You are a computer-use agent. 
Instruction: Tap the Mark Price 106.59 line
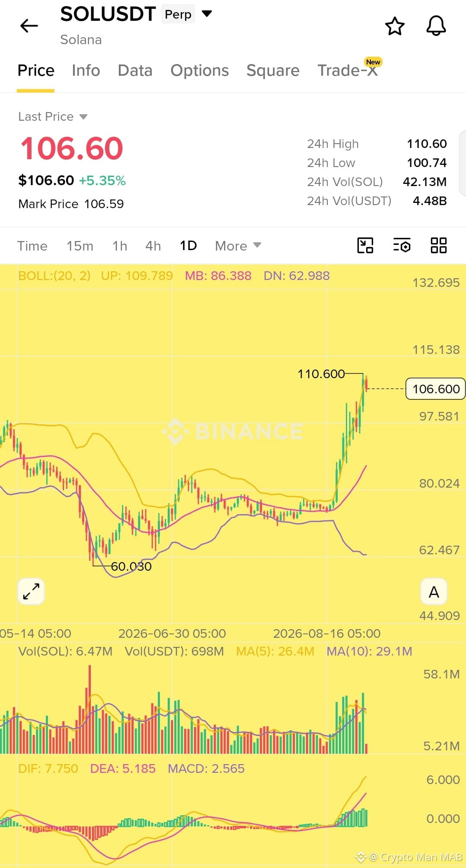pyautogui.click(x=71, y=204)
